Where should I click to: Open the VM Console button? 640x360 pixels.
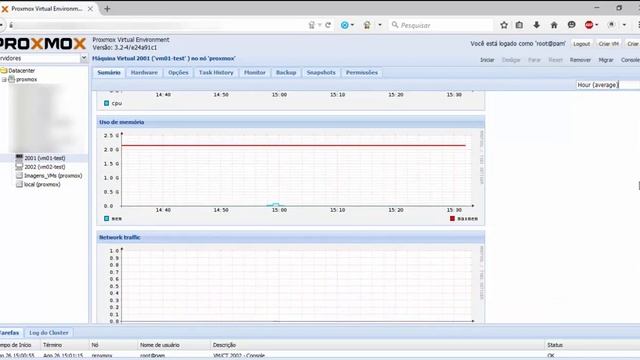click(x=630, y=60)
